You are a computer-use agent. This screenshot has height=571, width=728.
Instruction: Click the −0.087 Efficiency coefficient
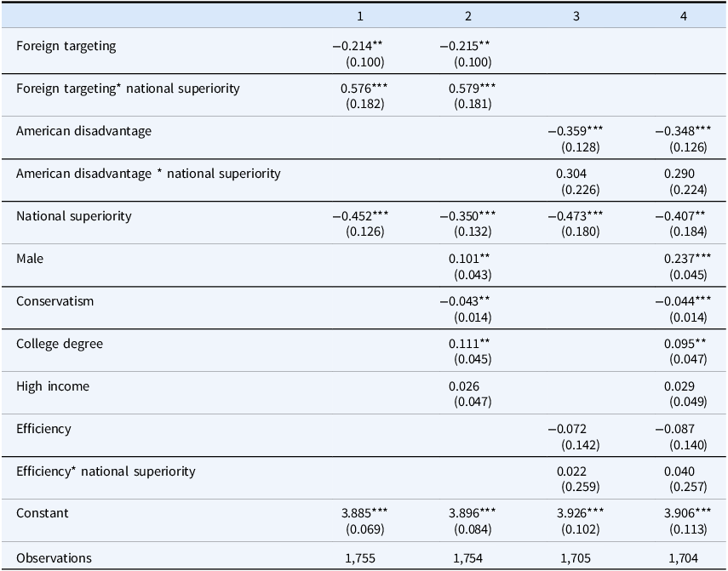point(674,429)
